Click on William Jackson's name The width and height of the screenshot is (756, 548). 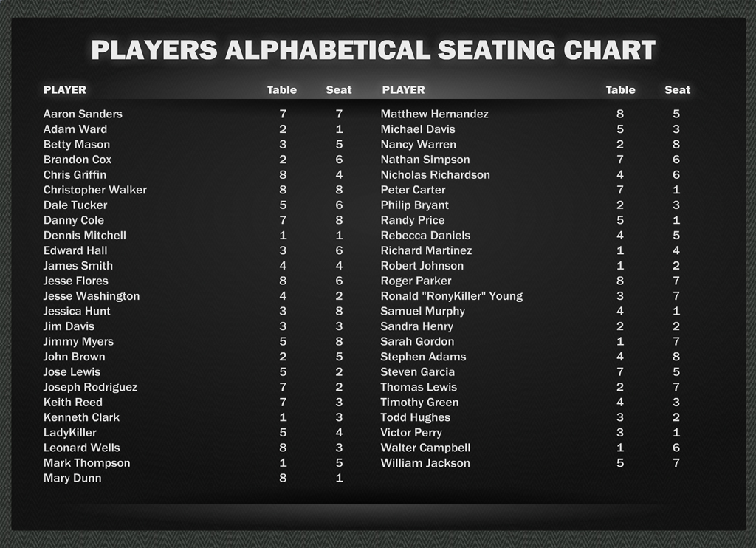pos(425,463)
